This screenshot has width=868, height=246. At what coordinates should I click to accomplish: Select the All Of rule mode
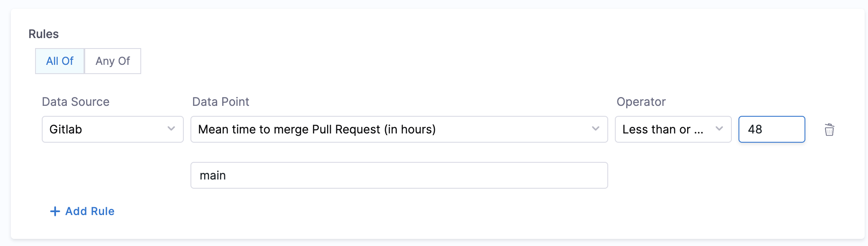(x=60, y=61)
